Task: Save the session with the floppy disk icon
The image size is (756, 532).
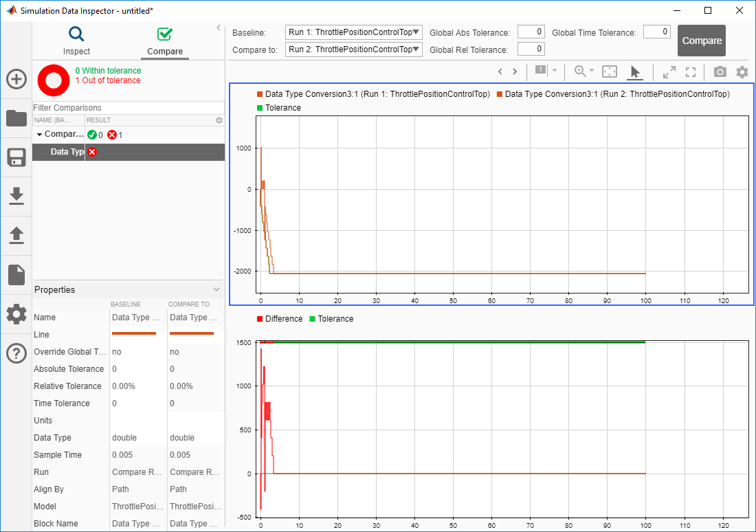Action: click(16, 157)
